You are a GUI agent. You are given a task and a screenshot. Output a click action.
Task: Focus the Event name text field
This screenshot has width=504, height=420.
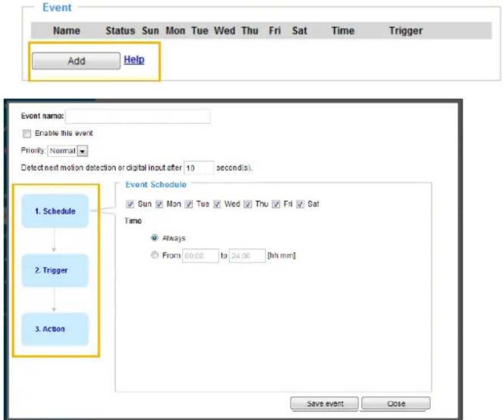click(x=138, y=117)
